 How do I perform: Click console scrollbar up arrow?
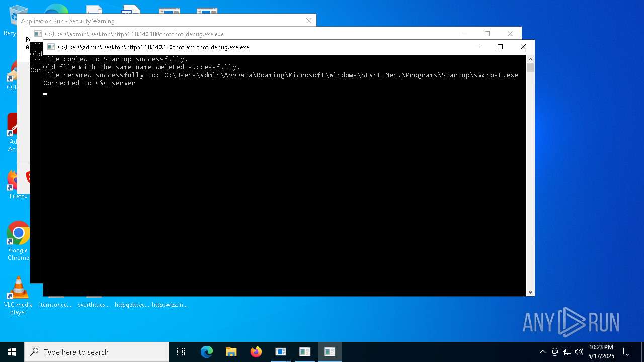coord(530,59)
